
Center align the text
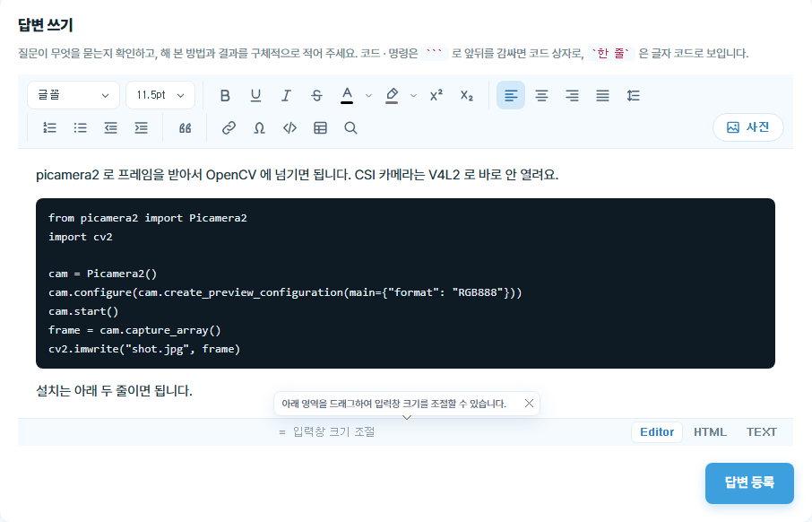[541, 95]
